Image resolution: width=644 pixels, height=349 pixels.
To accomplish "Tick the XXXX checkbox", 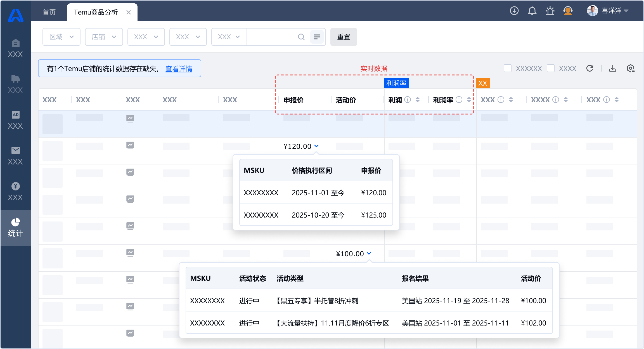I will (x=551, y=69).
